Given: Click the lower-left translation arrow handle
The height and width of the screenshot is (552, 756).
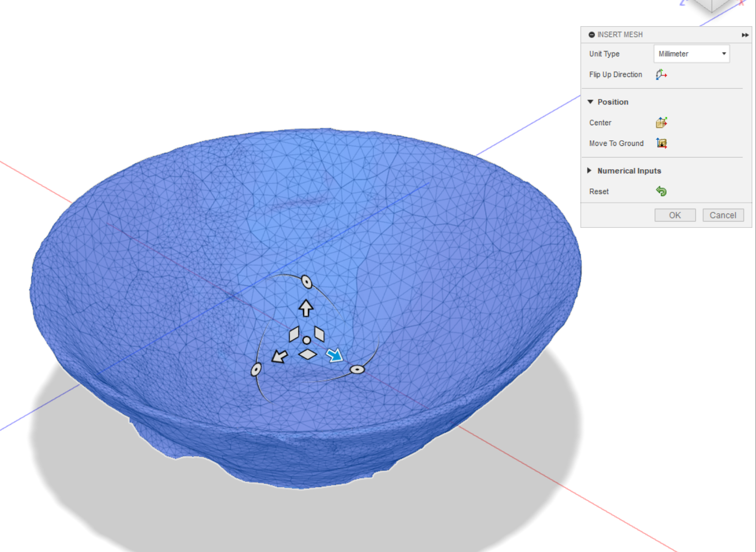Looking at the screenshot, I should (x=279, y=356).
